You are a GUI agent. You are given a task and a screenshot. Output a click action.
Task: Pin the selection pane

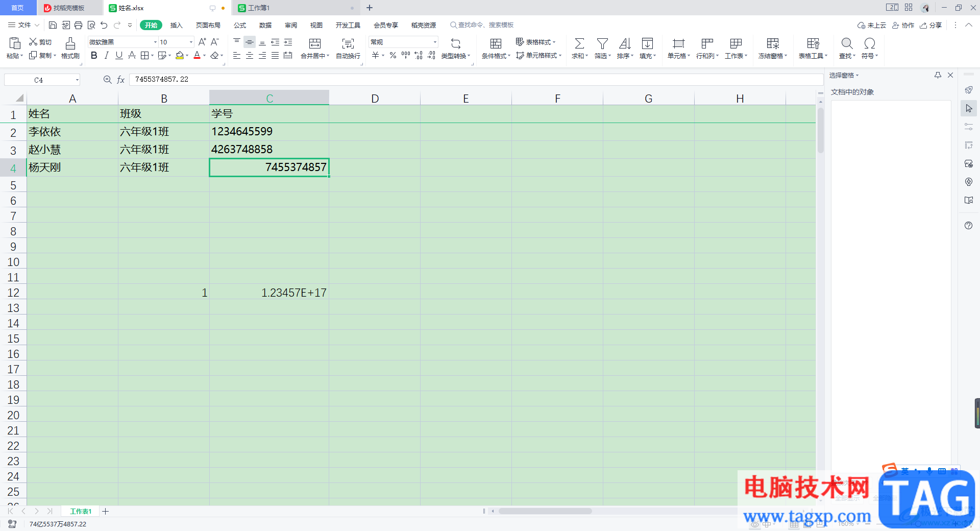(938, 75)
